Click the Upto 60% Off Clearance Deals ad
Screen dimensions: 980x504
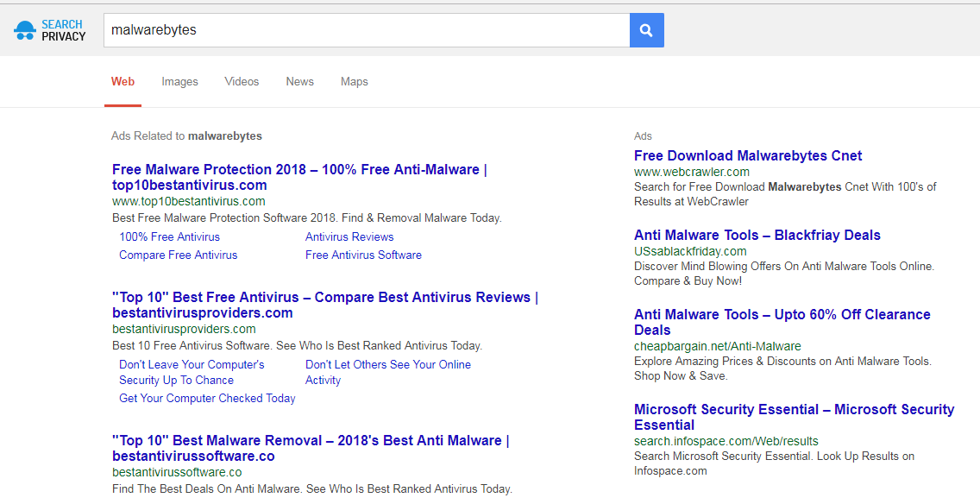(782, 322)
